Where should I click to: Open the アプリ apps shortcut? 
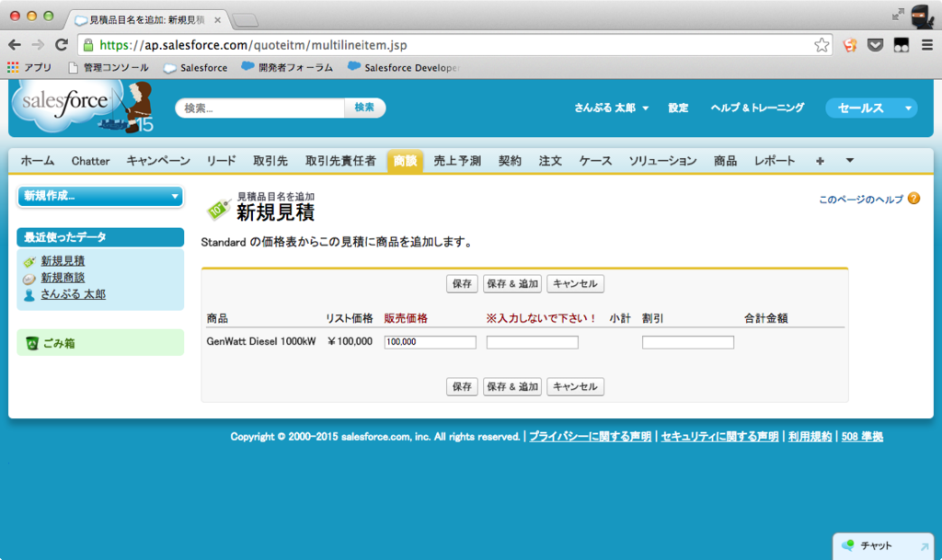[x=29, y=67]
